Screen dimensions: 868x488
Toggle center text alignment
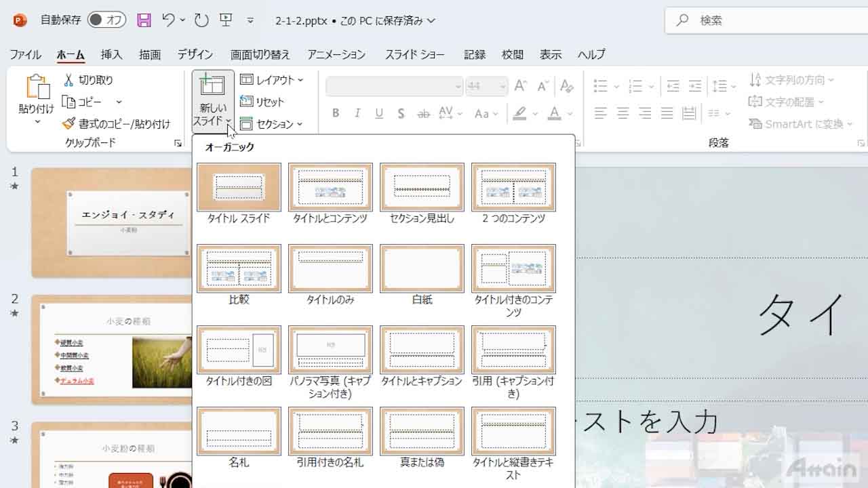pos(623,113)
